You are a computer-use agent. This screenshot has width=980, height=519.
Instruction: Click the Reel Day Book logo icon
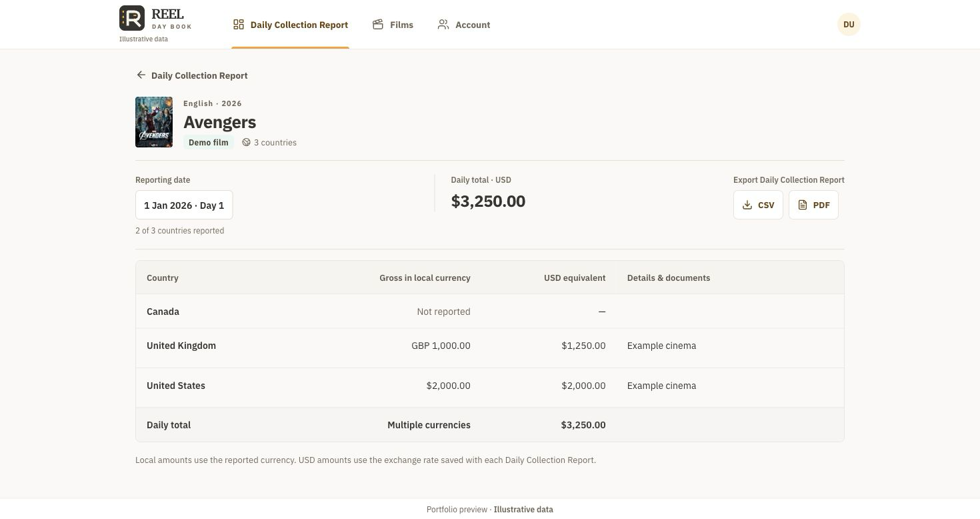point(132,18)
